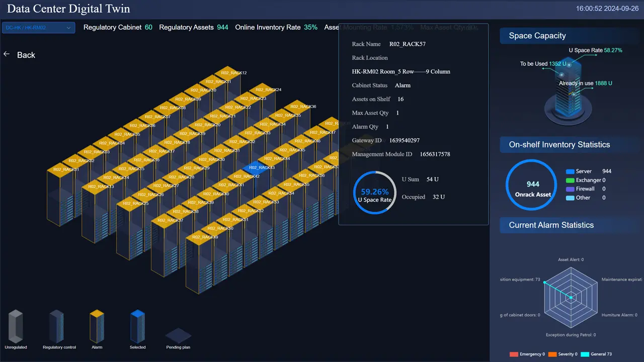Toggle the Exchanger legend swatch
Viewport: 644px width, 362px height.
pos(570,180)
